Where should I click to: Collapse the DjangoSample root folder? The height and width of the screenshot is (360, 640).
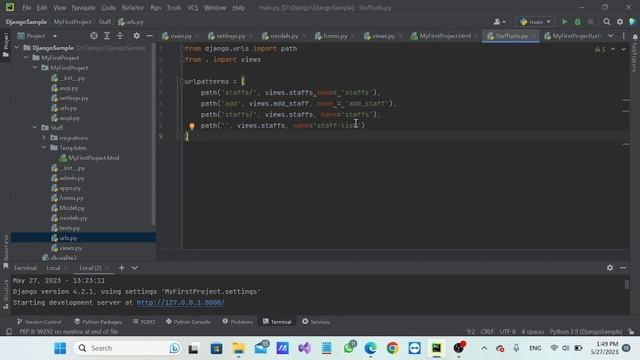[x=17, y=48]
